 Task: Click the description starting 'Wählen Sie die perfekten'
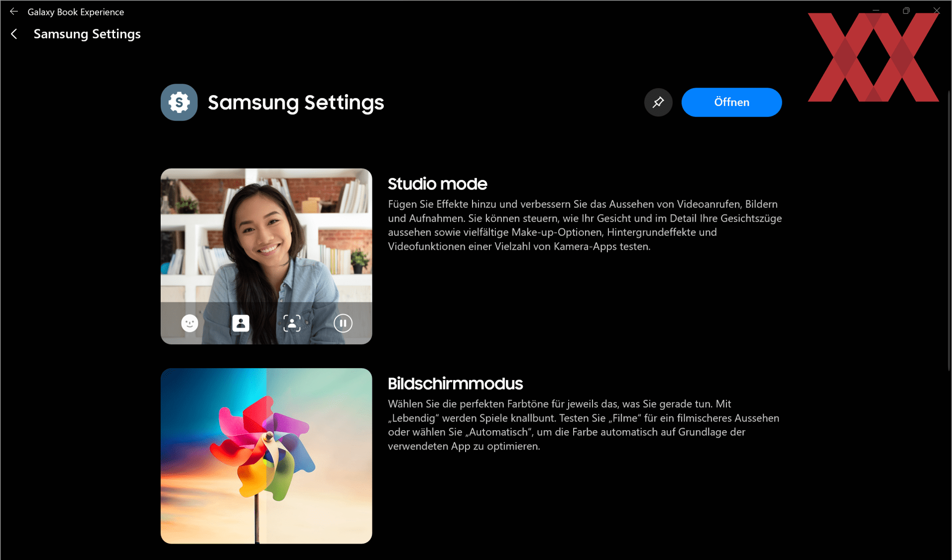(584, 425)
